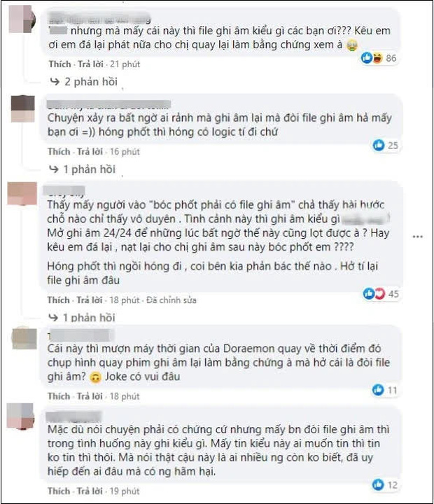Image resolution: width=434 pixels, height=504 pixels.
Task: Click the heart reaction icon beside 45
Action: click(x=379, y=293)
